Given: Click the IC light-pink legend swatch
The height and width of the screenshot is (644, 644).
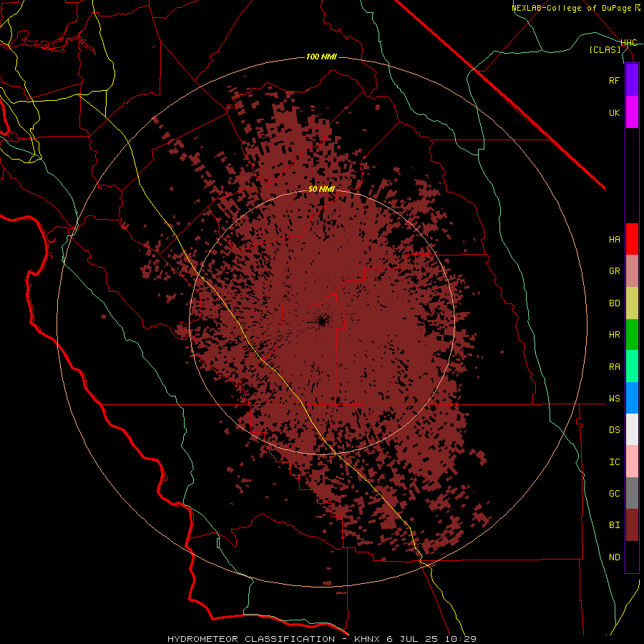Looking at the screenshot, I should click(632, 462).
